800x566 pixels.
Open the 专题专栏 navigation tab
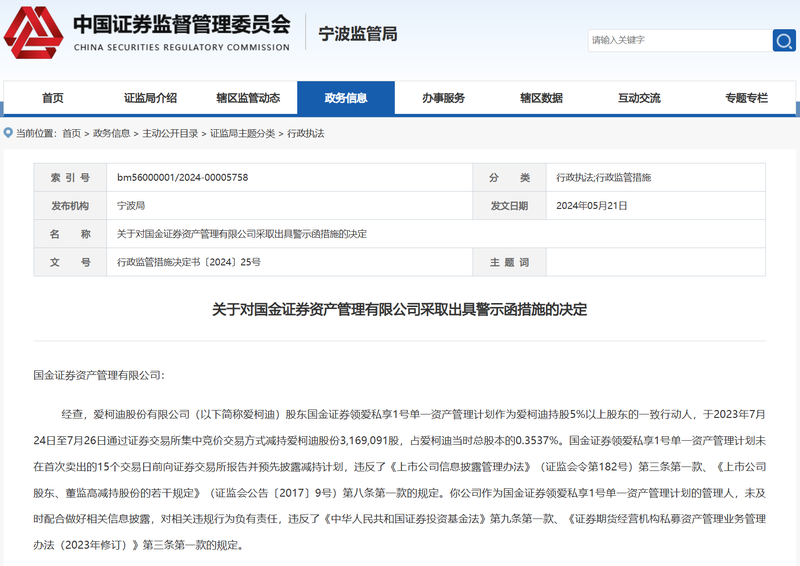pyautogui.click(x=746, y=97)
